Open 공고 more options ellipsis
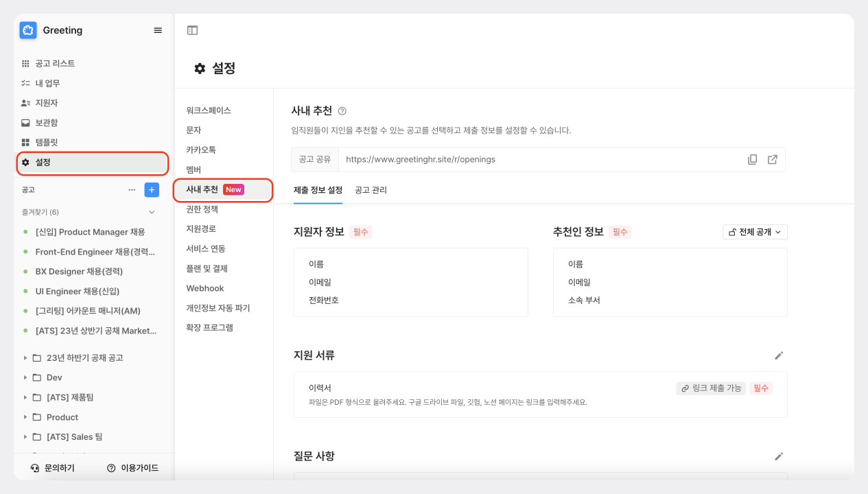Image resolution: width=868 pixels, height=494 pixels. (x=132, y=190)
